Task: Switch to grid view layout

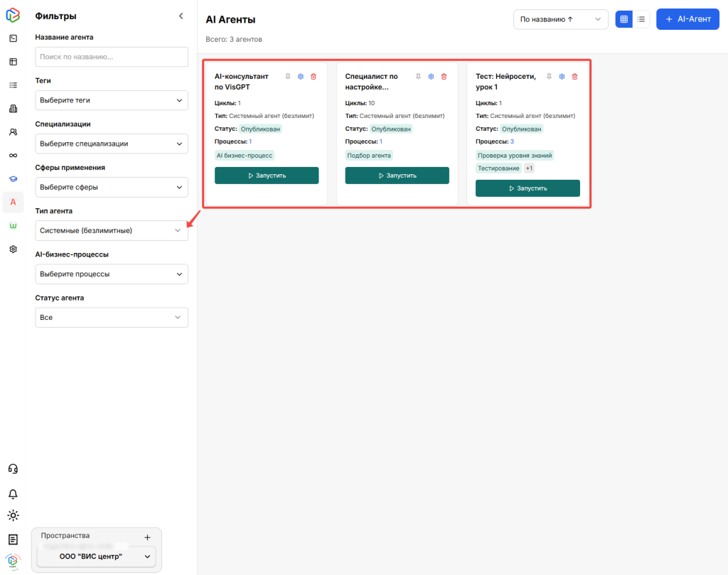Action: (x=623, y=19)
